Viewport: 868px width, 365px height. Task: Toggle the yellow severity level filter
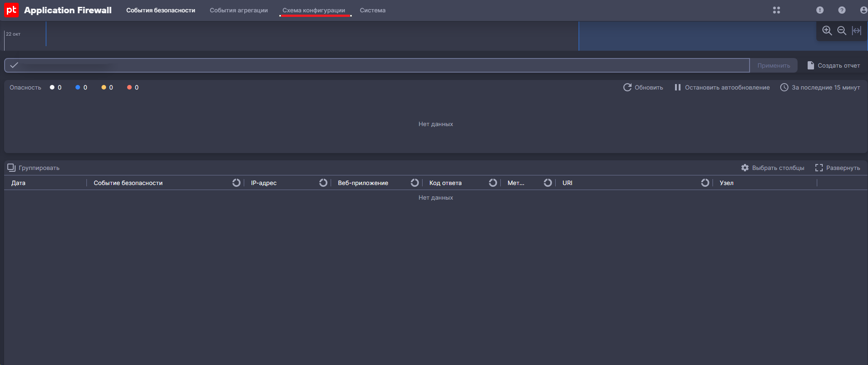tap(104, 87)
